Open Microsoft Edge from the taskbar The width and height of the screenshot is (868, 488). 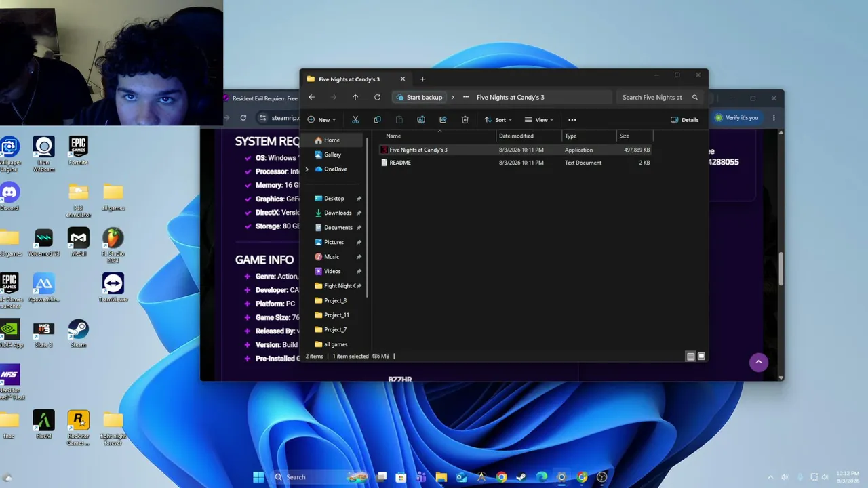pos(542,477)
